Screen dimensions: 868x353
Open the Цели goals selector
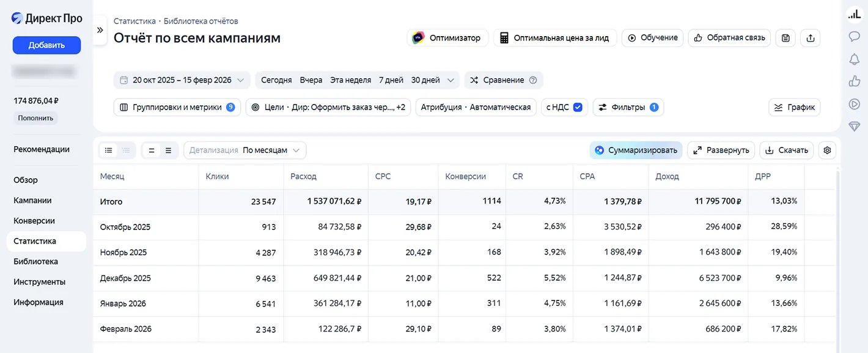click(x=328, y=107)
